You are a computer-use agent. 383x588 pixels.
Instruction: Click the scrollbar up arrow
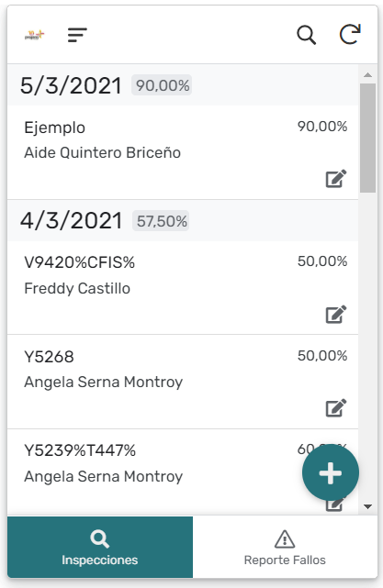(368, 75)
